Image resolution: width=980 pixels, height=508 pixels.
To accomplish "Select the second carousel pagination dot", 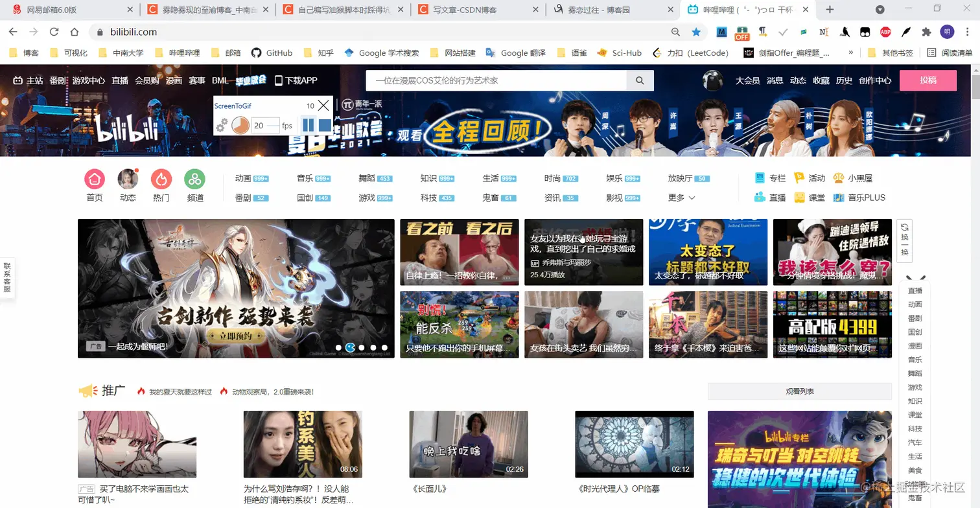I will point(351,347).
